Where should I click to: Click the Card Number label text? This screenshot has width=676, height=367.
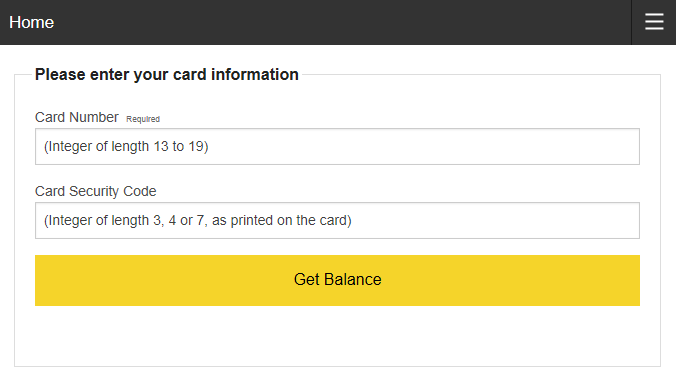click(76, 117)
